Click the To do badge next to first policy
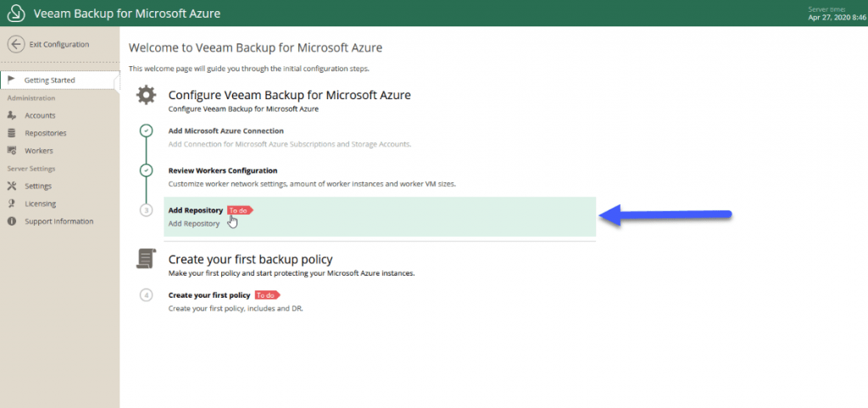The image size is (868, 408). 267,295
